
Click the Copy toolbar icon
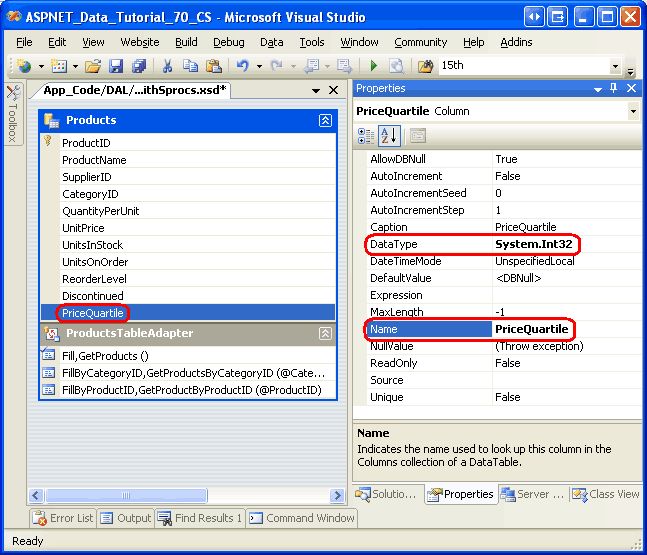tap(190, 66)
